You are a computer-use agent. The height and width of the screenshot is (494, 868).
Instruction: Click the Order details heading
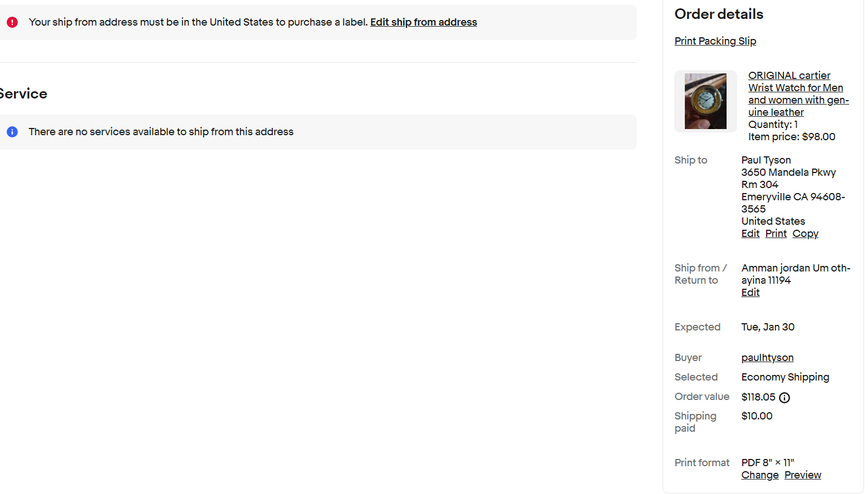718,14
